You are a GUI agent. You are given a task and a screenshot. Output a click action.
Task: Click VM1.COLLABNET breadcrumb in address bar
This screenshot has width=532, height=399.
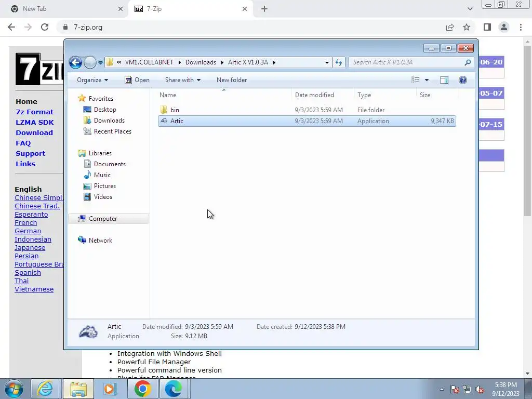click(149, 62)
